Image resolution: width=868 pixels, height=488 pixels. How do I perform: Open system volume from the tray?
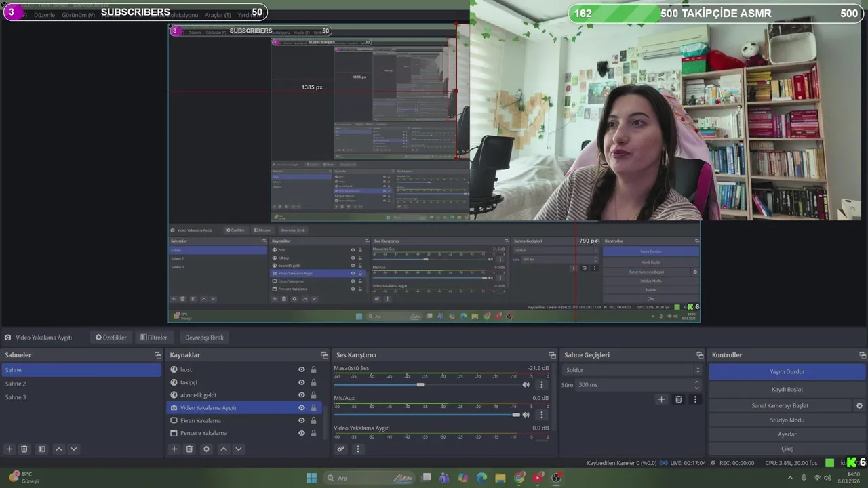pos(829,478)
